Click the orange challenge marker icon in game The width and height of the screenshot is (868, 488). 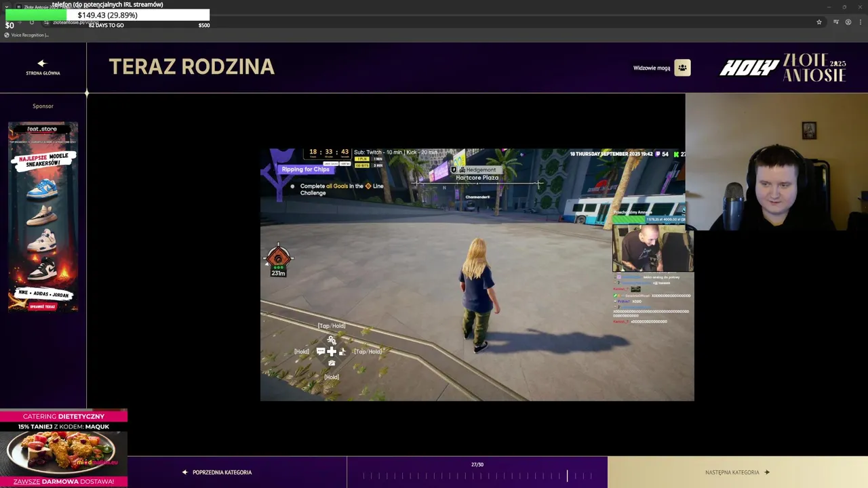278,257
